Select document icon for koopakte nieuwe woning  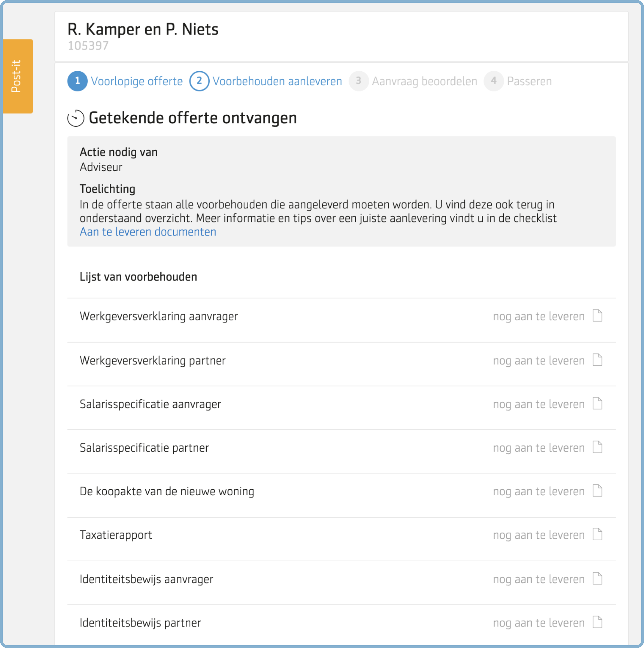[x=597, y=491]
